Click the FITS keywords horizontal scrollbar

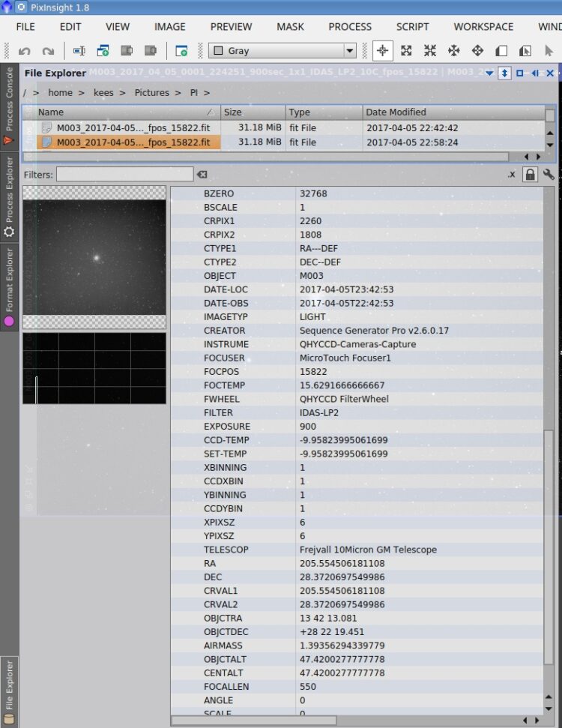click(254, 720)
